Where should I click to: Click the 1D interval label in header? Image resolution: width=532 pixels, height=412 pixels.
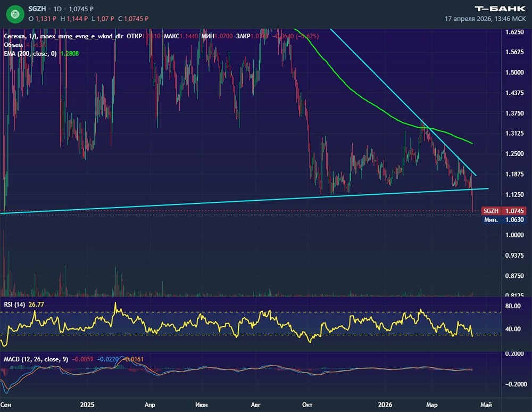pos(57,9)
